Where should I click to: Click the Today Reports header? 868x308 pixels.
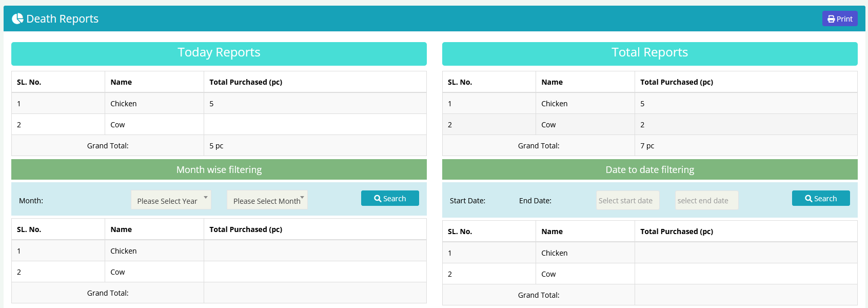[x=219, y=53]
